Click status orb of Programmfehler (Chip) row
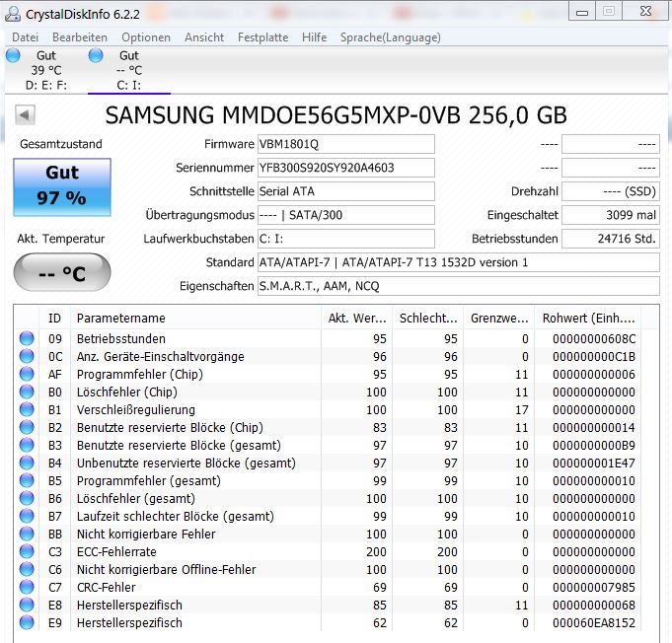The width and height of the screenshot is (672, 643). 27,374
